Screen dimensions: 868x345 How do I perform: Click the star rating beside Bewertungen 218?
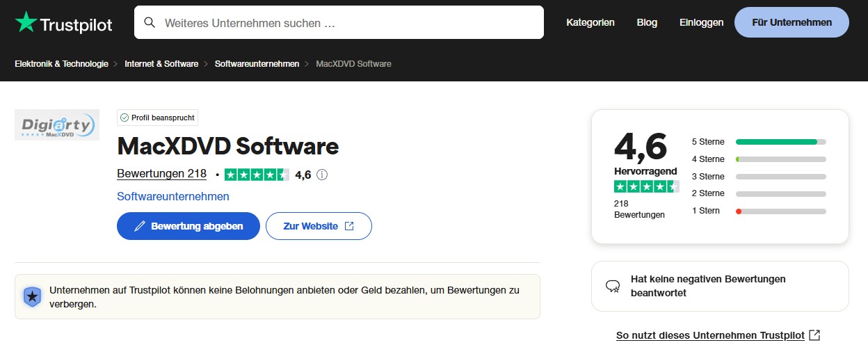[257, 175]
